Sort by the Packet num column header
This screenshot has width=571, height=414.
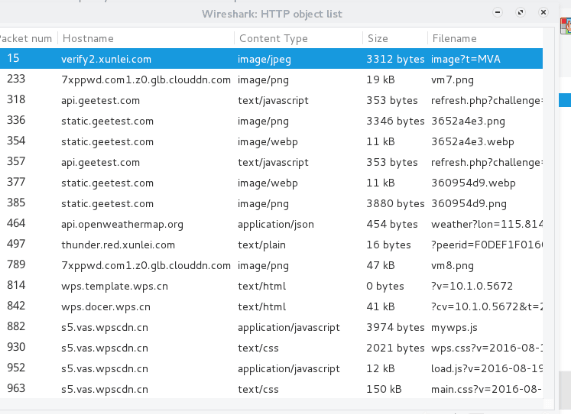(28, 38)
